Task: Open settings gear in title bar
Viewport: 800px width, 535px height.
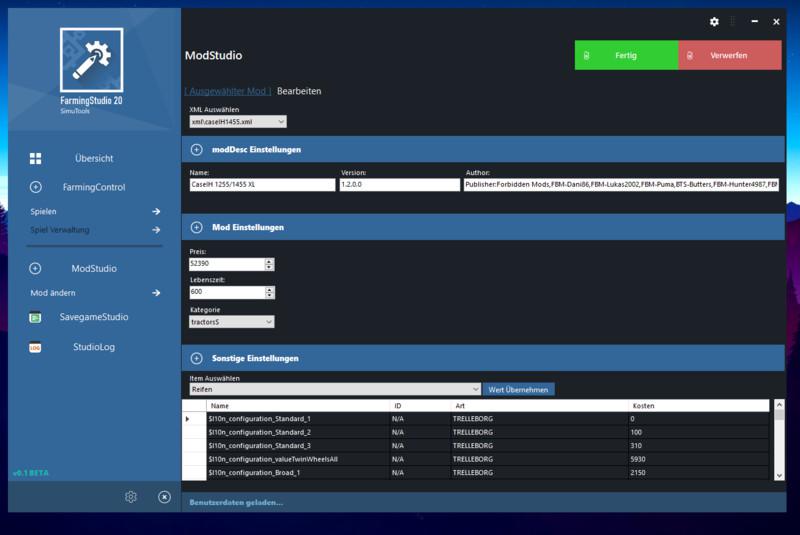Action: pyautogui.click(x=714, y=21)
